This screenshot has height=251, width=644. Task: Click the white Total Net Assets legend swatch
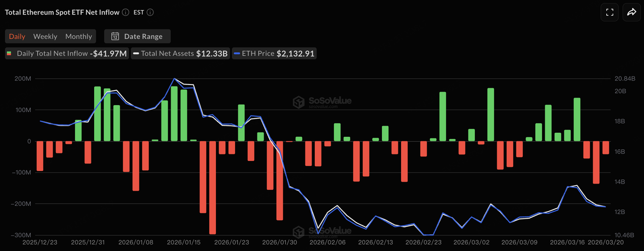tap(136, 53)
